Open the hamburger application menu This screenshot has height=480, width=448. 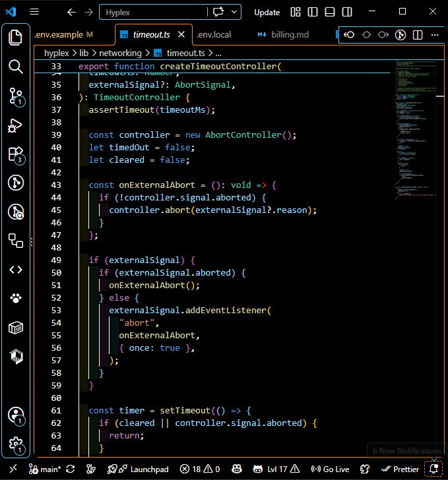34,12
